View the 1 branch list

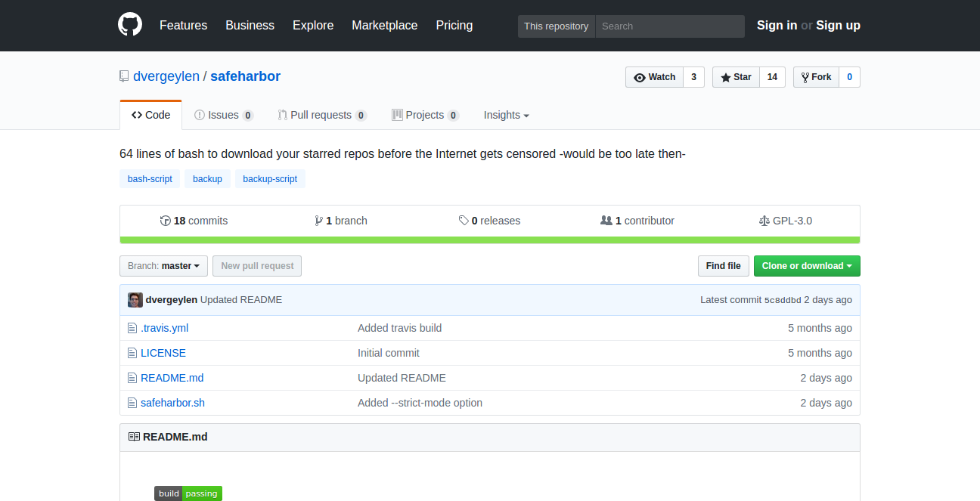coord(341,221)
